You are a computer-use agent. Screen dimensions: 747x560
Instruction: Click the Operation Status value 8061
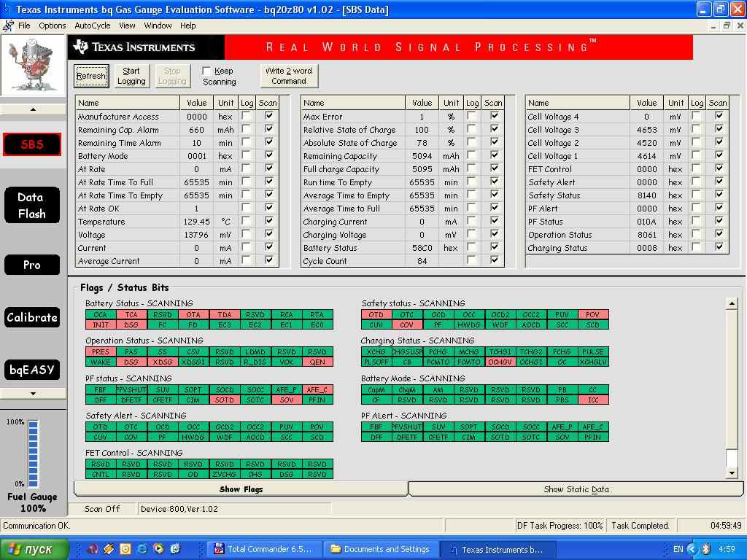coord(646,235)
